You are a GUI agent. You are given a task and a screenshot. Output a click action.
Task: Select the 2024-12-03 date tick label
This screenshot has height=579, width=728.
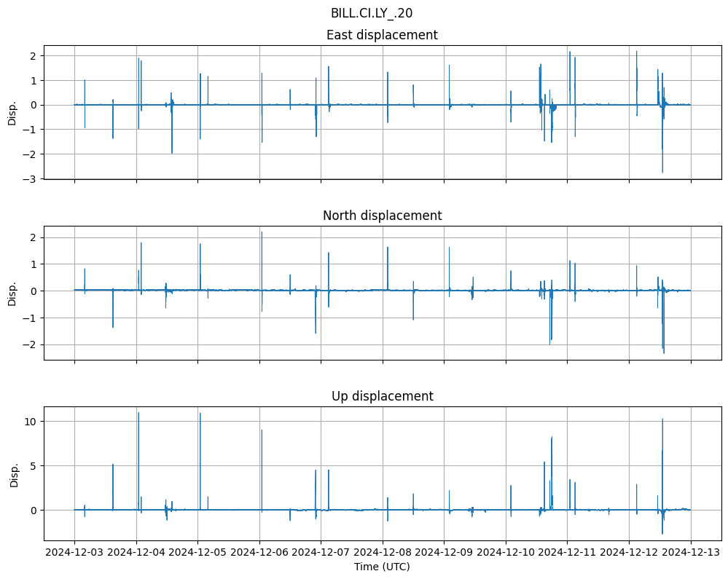pos(74,553)
